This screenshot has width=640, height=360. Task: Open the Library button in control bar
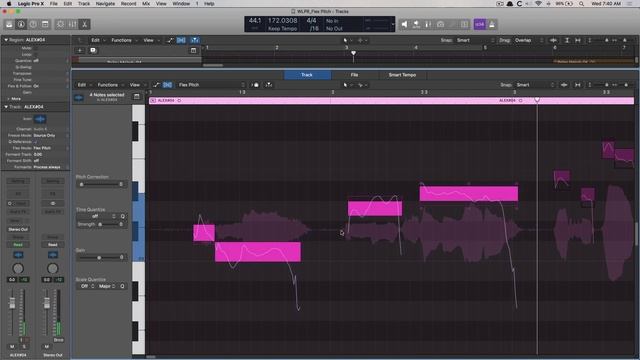point(9,24)
